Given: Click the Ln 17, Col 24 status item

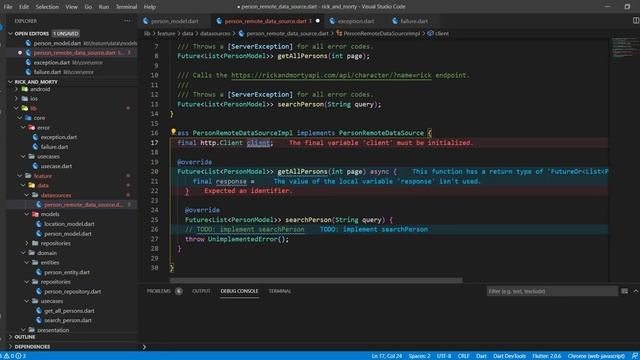Looking at the screenshot, I should coord(387,356).
